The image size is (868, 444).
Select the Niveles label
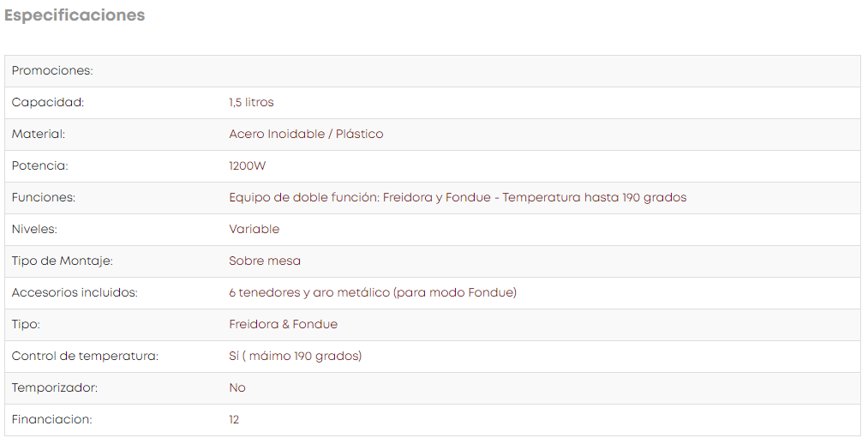pos(34,229)
